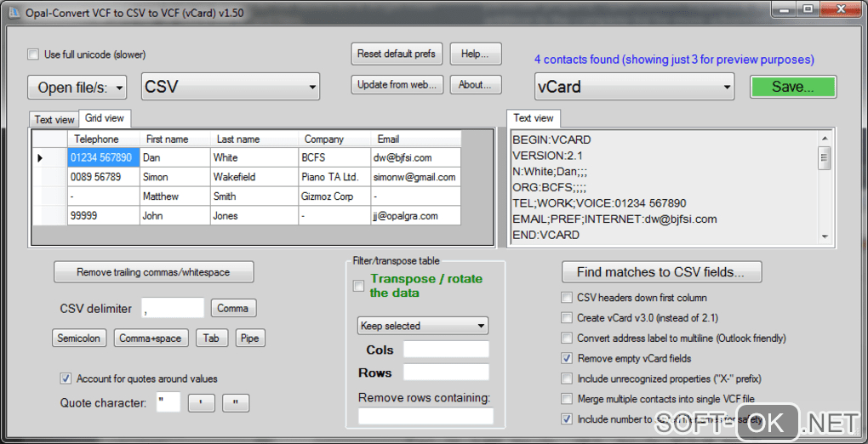The width and height of the screenshot is (868, 444).
Task: Click the Remove rows containing input field
Action: click(425, 416)
